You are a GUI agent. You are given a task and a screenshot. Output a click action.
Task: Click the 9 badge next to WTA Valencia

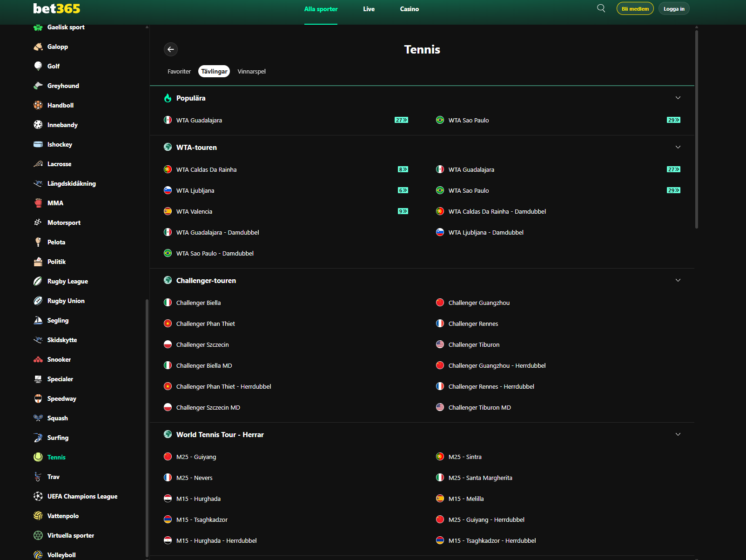pos(403,211)
